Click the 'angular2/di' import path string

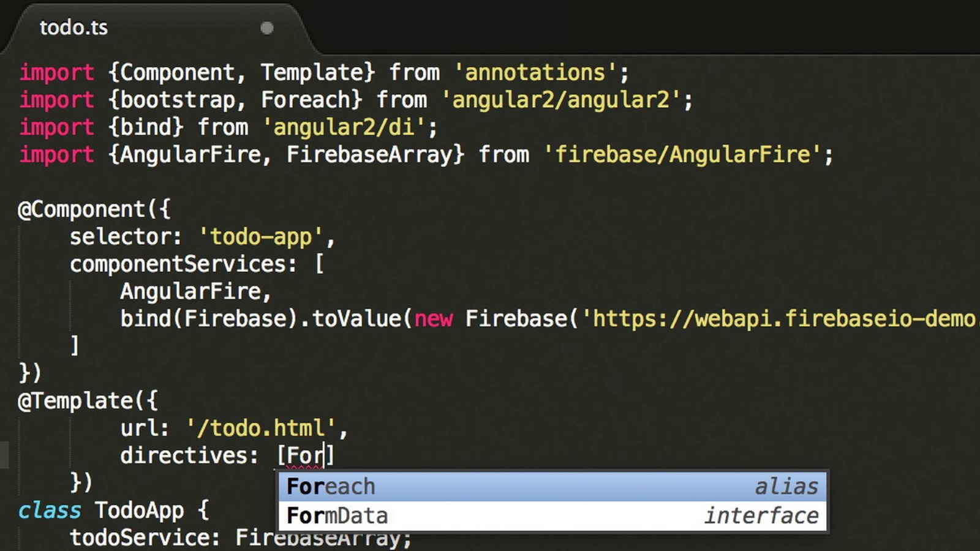pos(343,127)
